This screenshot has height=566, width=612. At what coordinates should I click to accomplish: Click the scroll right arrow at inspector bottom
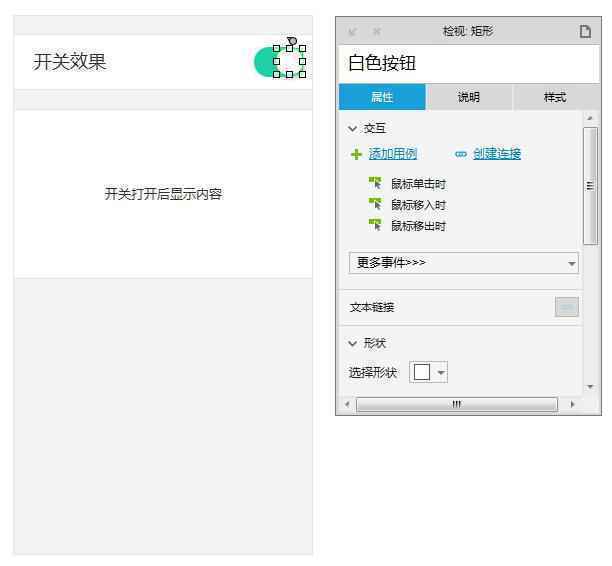pos(573,404)
